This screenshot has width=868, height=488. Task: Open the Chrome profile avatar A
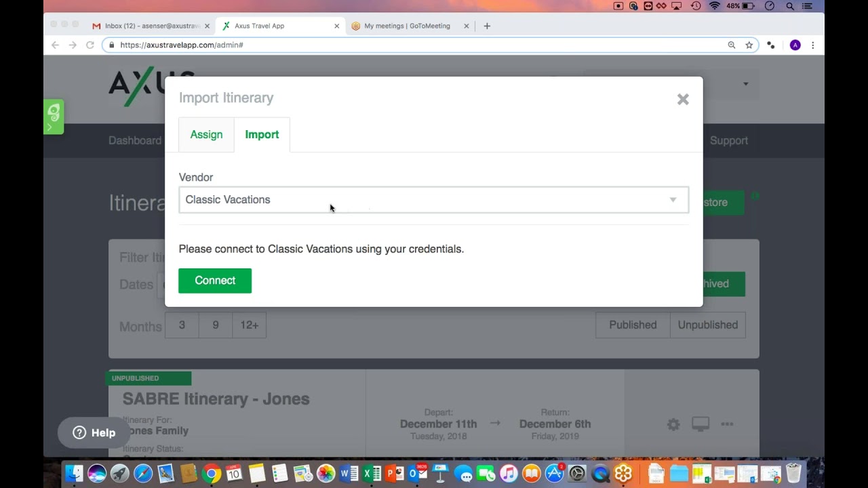(x=795, y=45)
